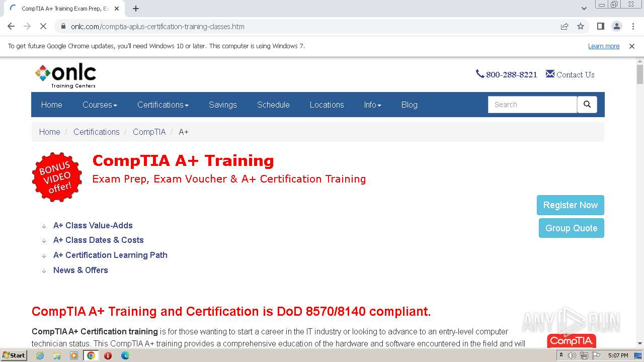The height and width of the screenshot is (362, 644).
Task: Go back to the previous page
Action: click(11, 26)
